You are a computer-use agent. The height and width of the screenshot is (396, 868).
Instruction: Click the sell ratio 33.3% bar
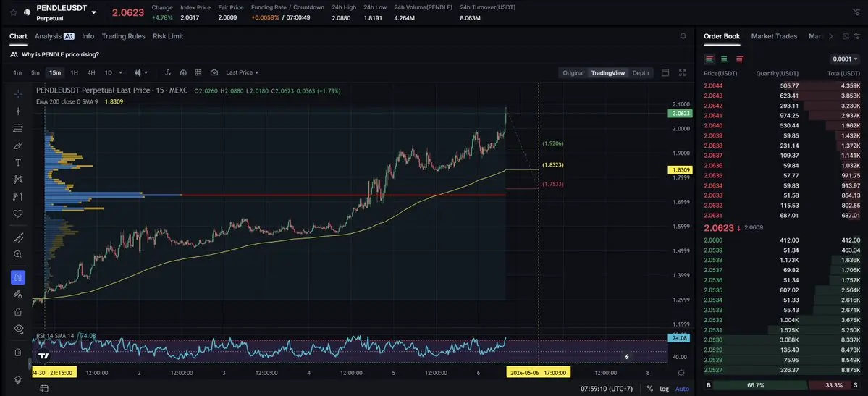[x=834, y=385]
